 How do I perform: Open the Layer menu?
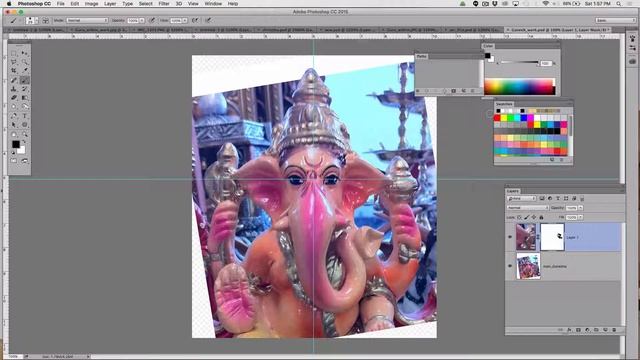pyautogui.click(x=110, y=4)
